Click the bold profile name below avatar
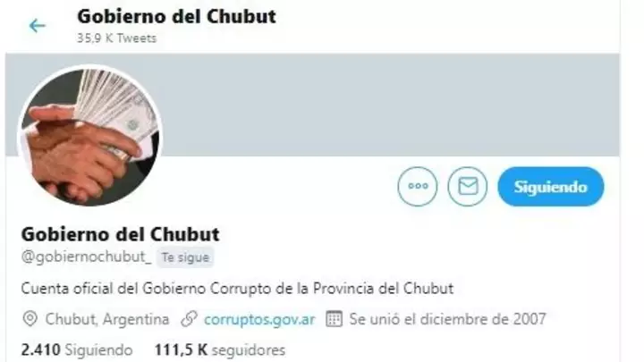Viewport: 644px width, 362px height. (121, 234)
